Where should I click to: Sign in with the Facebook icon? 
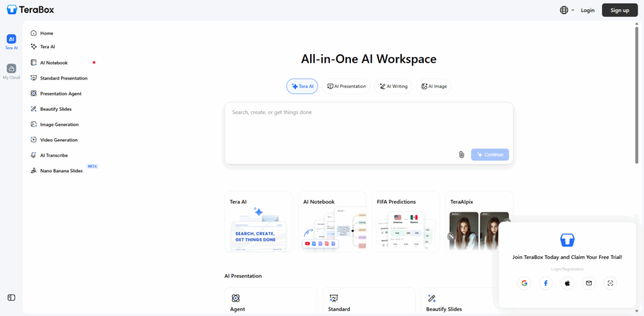point(546,283)
